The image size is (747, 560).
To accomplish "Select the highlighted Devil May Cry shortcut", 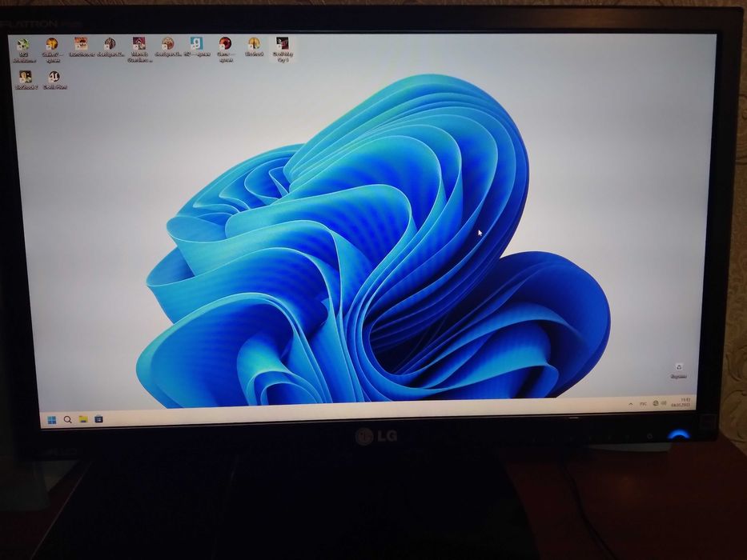I will click(283, 49).
